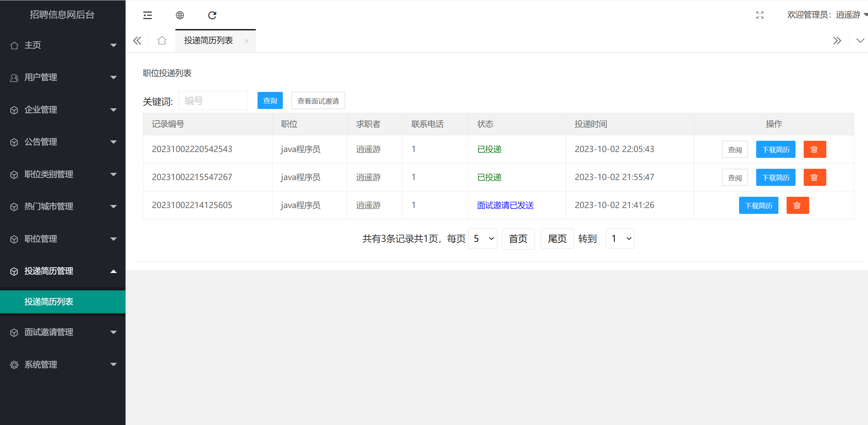Click the trash icon on the first row
The image size is (868, 425).
click(x=815, y=149)
